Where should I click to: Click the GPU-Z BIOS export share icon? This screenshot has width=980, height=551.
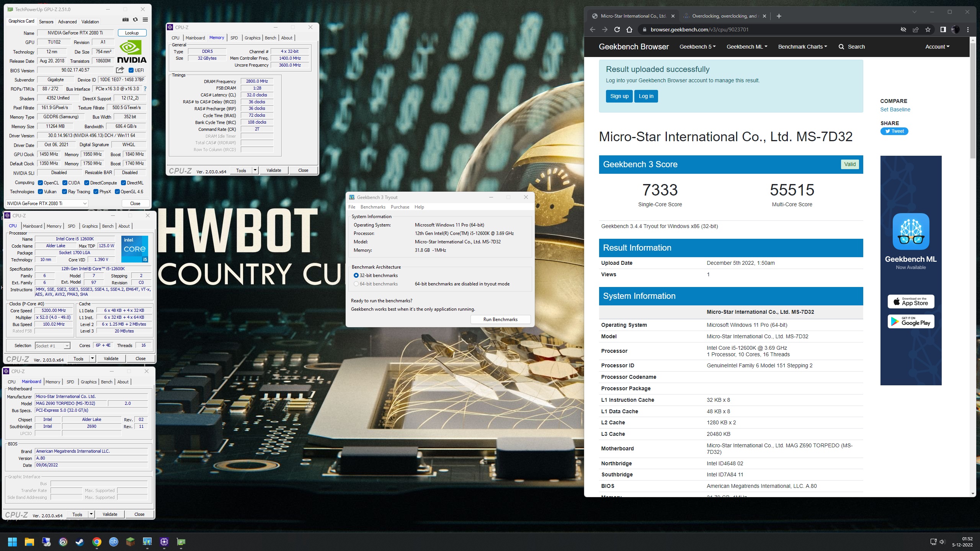tap(120, 70)
